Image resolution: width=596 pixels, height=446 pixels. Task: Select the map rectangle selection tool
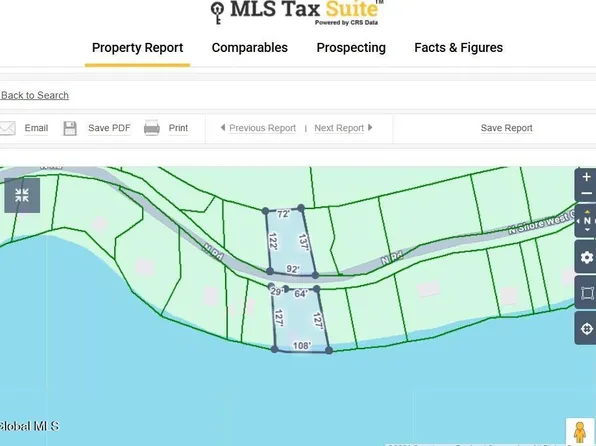click(x=586, y=293)
